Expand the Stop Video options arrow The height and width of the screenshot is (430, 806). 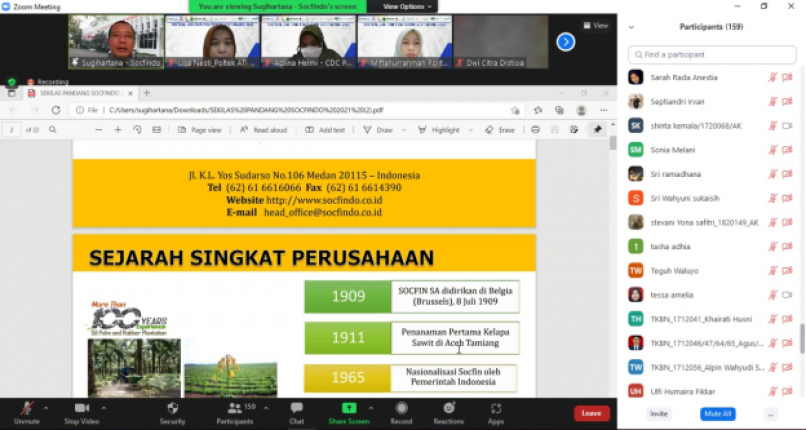pyautogui.click(x=104, y=408)
